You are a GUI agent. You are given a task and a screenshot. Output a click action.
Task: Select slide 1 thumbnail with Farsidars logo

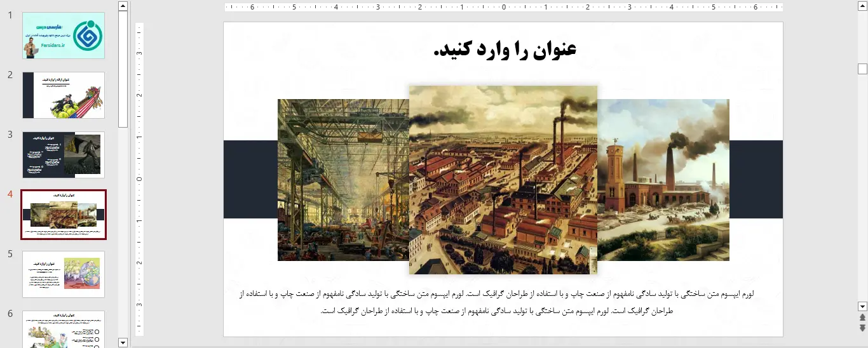(x=64, y=36)
